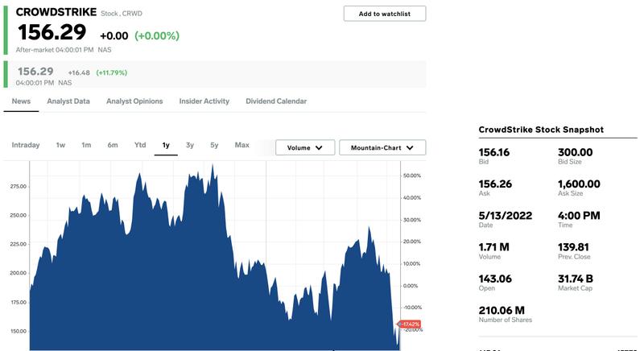Click the 139.81 Prev. Close value
The width and height of the screenshot is (644, 351).
pyautogui.click(x=573, y=247)
